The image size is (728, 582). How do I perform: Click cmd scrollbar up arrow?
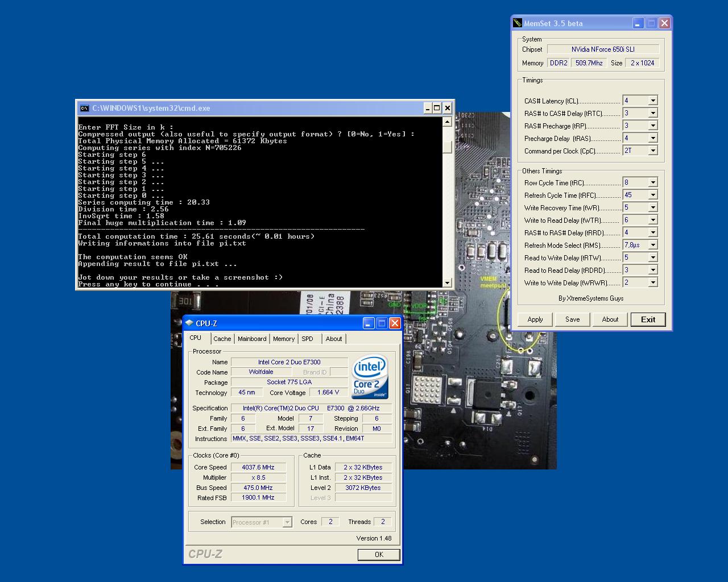[x=447, y=122]
